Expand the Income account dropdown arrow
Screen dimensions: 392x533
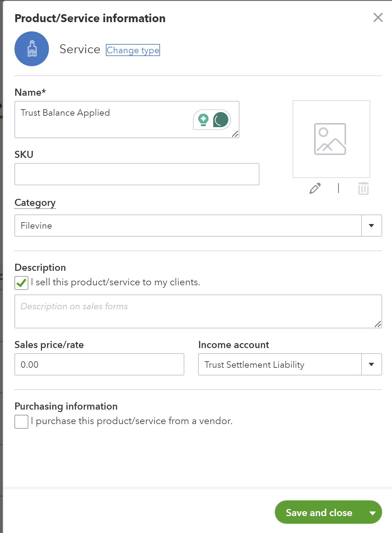pyautogui.click(x=372, y=364)
